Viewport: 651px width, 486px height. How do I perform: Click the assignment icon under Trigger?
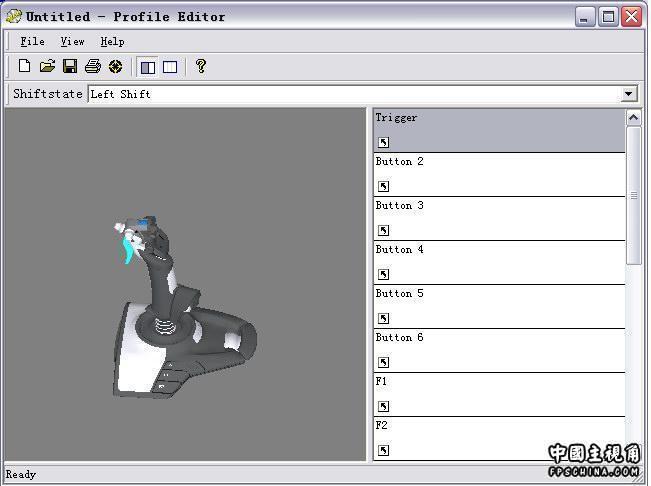click(x=383, y=142)
